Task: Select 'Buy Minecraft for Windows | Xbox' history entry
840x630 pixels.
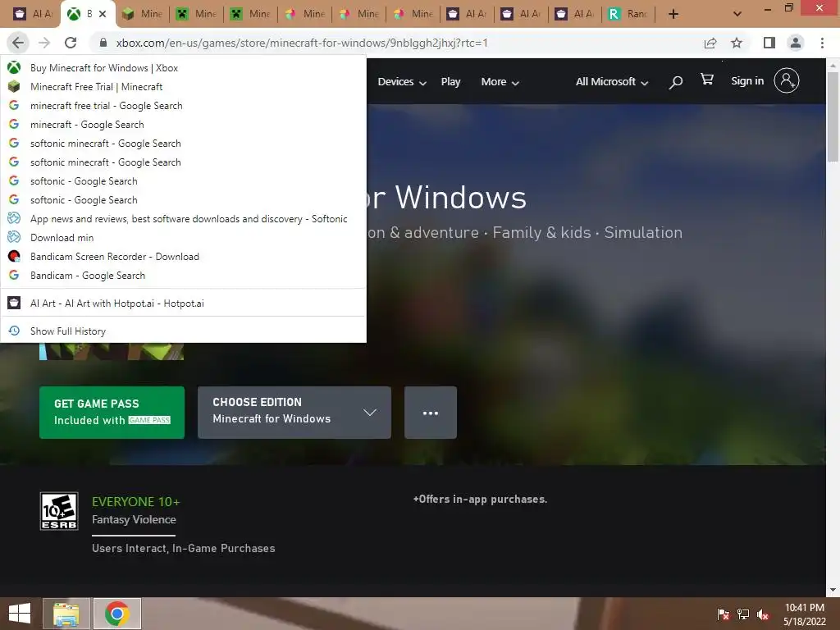Action: 183,68
